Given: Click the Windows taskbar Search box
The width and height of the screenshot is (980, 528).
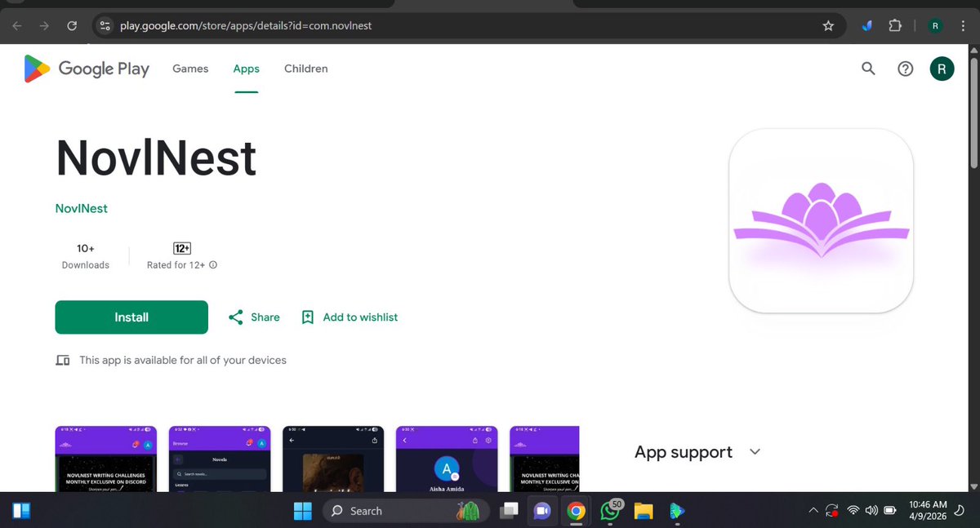Looking at the screenshot, I should 406,511.
